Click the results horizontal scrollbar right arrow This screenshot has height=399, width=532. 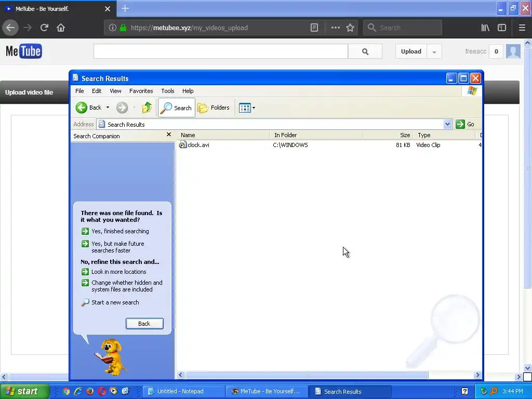coord(478,375)
